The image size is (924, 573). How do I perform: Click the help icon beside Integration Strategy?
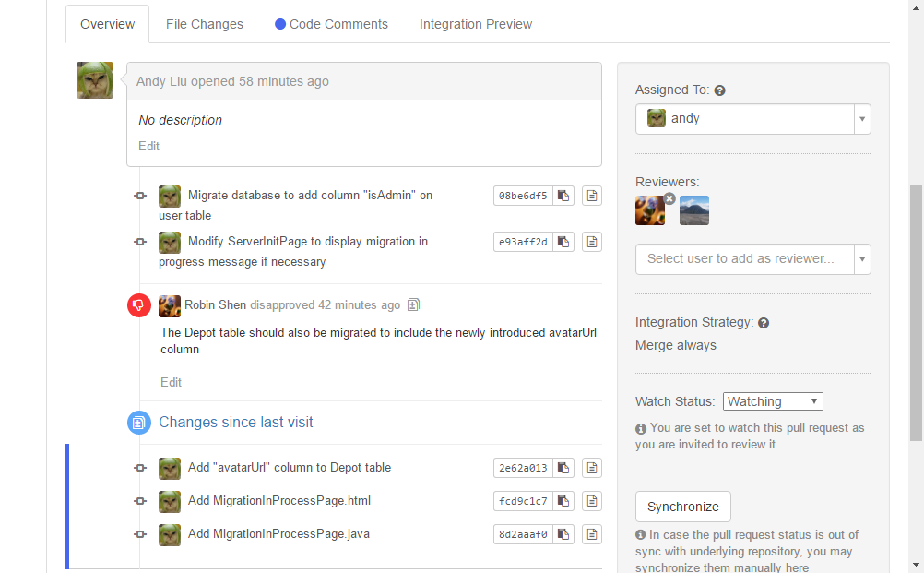(x=764, y=323)
